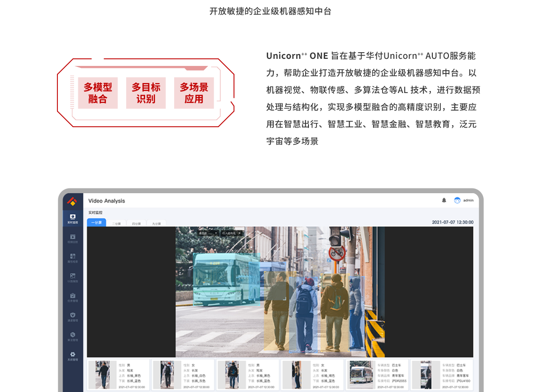Switch to the 九分屏 tab
The width and height of the screenshot is (541, 392).
coord(156,223)
